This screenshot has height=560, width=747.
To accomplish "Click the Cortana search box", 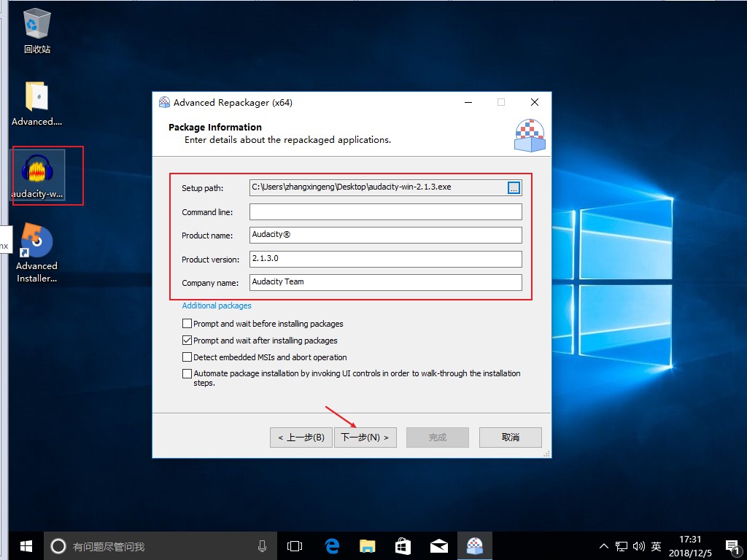I will point(158,546).
